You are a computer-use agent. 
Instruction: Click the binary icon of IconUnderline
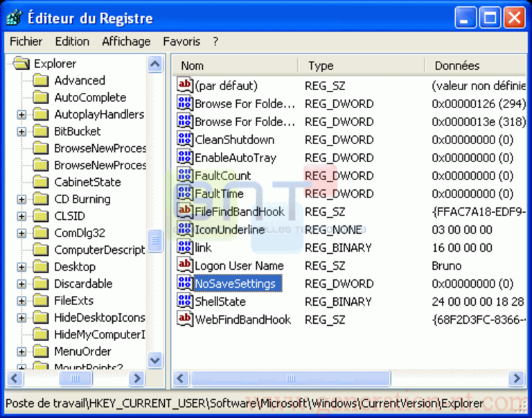pos(185,229)
